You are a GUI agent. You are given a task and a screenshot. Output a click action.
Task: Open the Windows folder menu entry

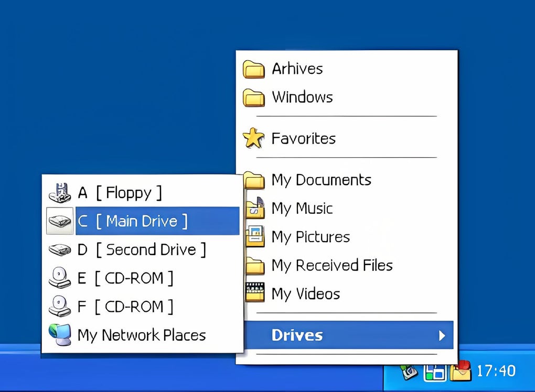click(x=302, y=97)
